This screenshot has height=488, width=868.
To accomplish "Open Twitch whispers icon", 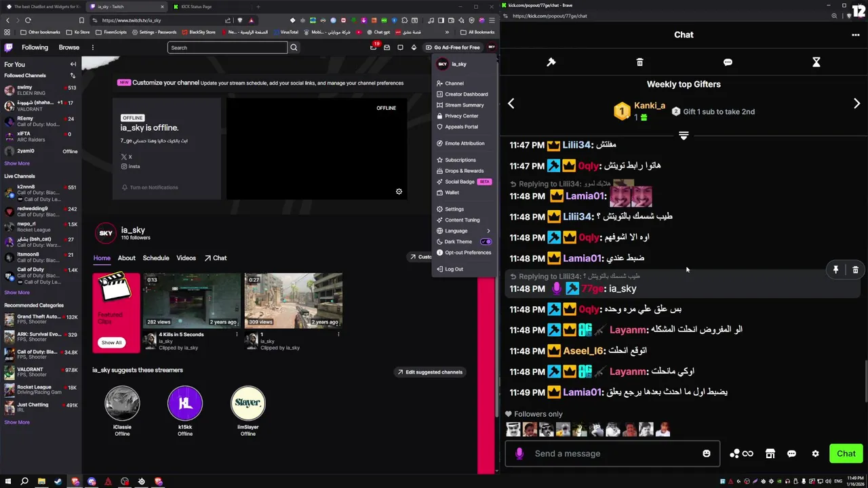I will pyautogui.click(x=387, y=47).
